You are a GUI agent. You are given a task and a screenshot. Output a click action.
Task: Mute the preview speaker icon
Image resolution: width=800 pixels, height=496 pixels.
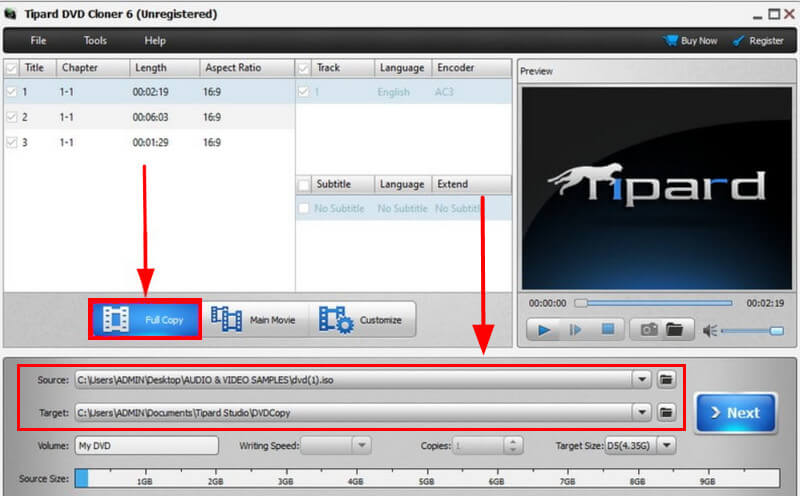[x=710, y=331]
